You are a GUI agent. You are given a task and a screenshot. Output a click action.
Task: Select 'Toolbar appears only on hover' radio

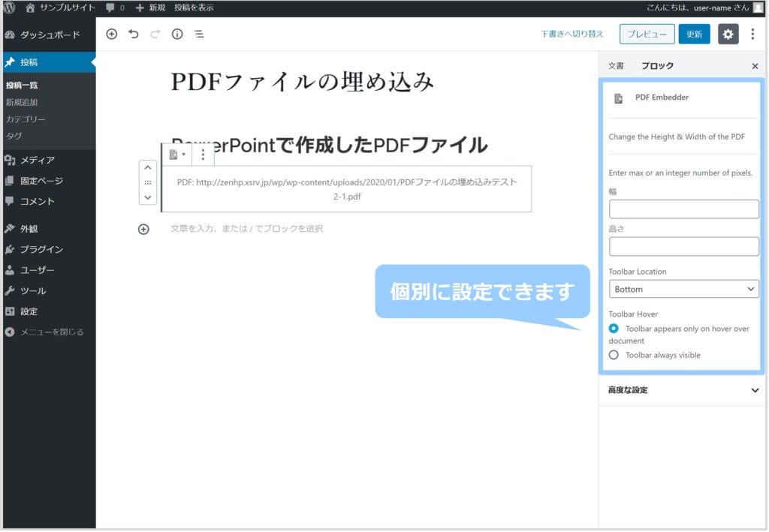614,329
